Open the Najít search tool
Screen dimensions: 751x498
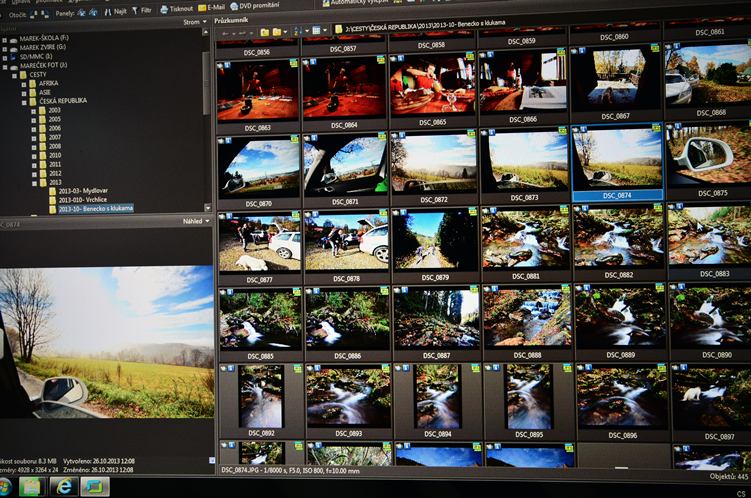pos(115,11)
